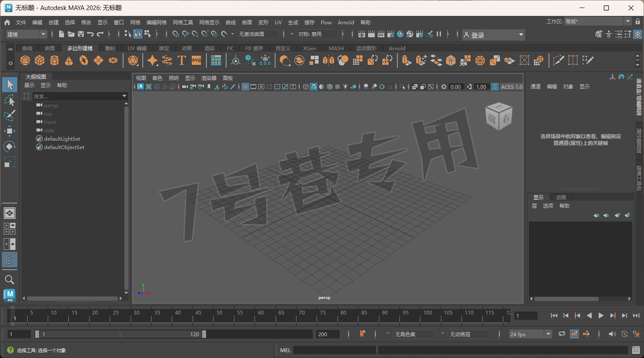Open the outliner search filter dropdown arrow
644x358 pixels.
pyautogui.click(x=124, y=96)
